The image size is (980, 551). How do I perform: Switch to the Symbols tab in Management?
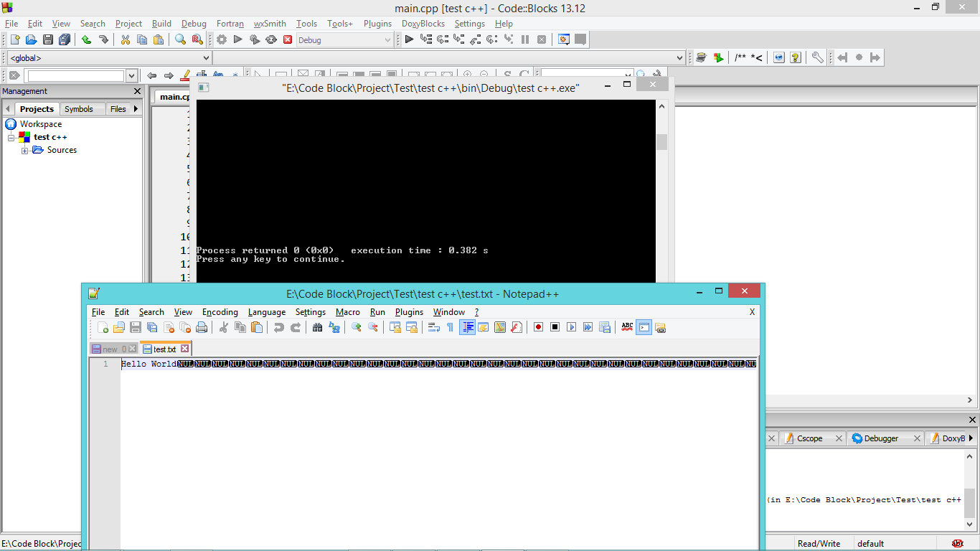tap(78, 109)
